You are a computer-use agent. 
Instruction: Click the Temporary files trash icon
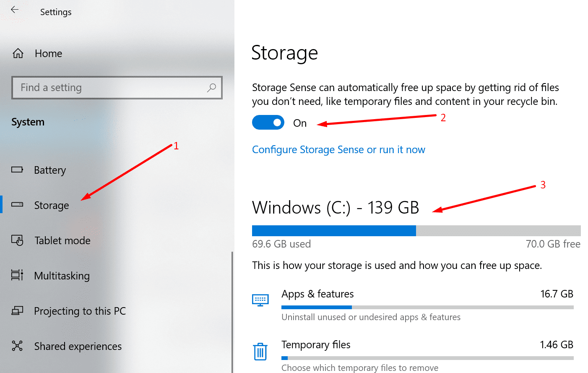coord(260,351)
